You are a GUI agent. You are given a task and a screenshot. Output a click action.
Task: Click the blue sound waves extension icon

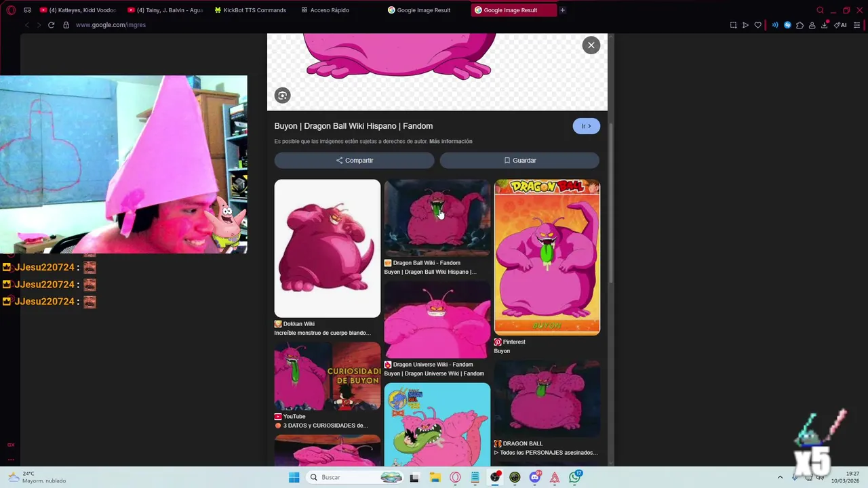point(775,25)
